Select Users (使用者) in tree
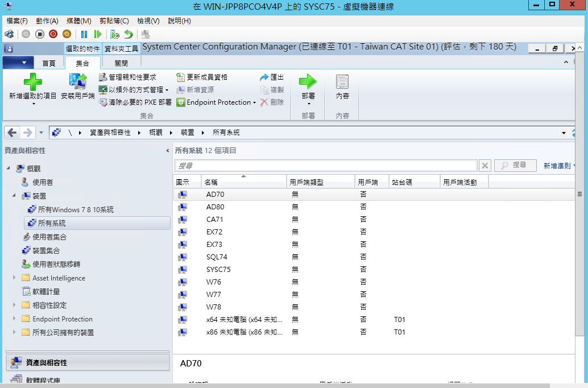The width and height of the screenshot is (588, 388). [43, 183]
